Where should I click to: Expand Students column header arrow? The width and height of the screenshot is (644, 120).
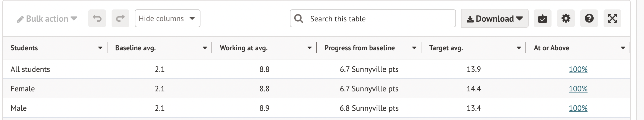click(x=100, y=48)
